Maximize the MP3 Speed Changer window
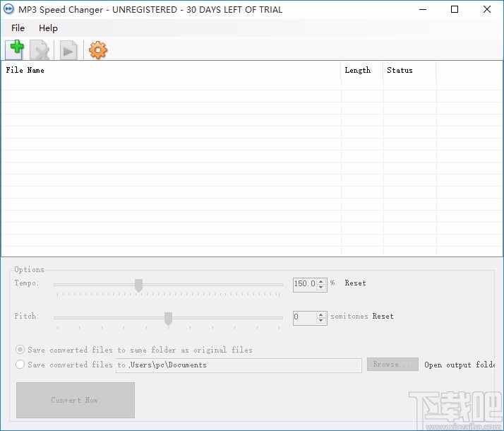The height and width of the screenshot is (431, 504). click(455, 9)
